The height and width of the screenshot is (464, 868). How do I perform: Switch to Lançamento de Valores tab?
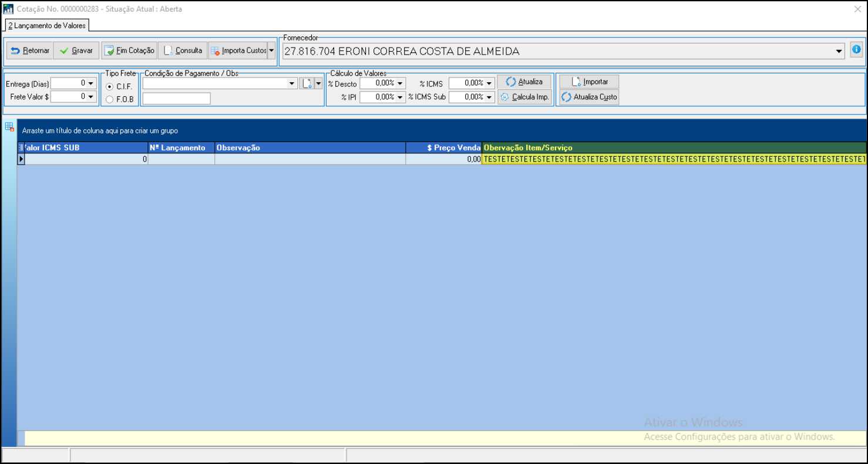pos(47,25)
